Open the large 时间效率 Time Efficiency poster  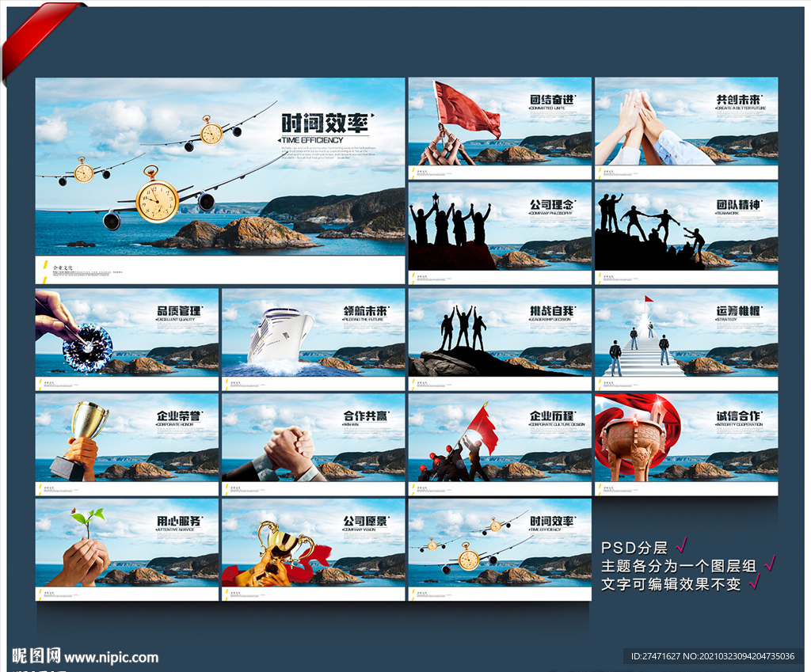tap(220, 180)
